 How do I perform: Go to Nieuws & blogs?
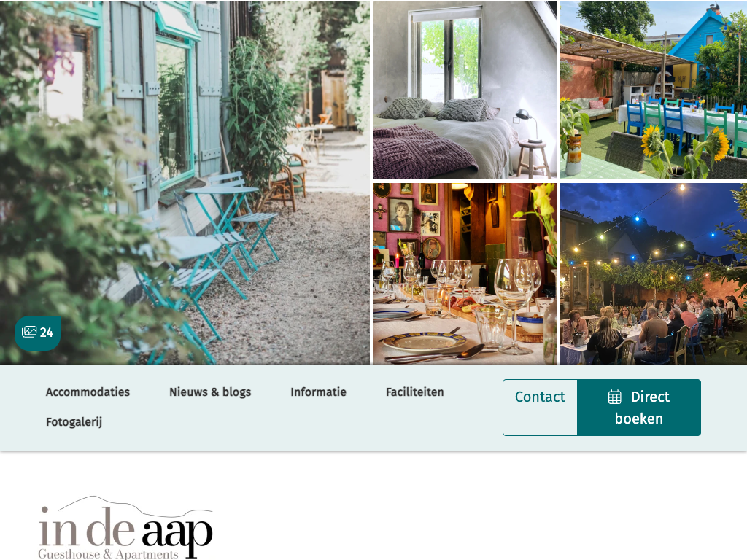(x=210, y=392)
